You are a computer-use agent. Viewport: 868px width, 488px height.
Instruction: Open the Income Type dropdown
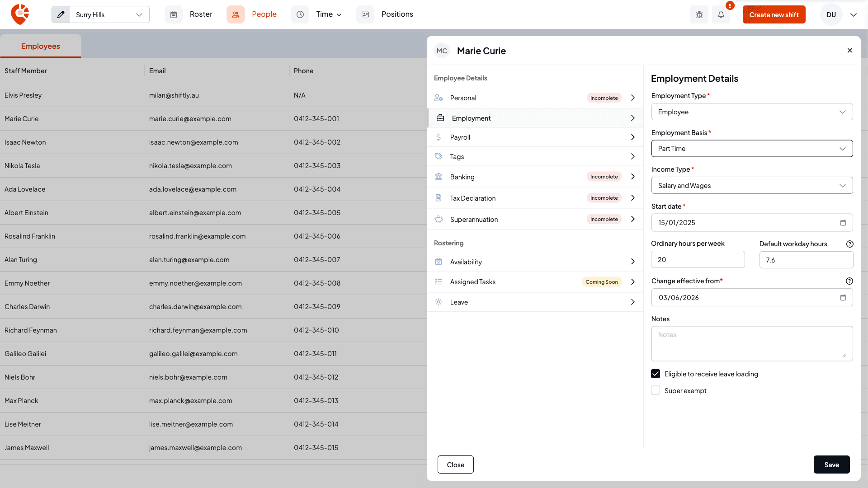[752, 185]
